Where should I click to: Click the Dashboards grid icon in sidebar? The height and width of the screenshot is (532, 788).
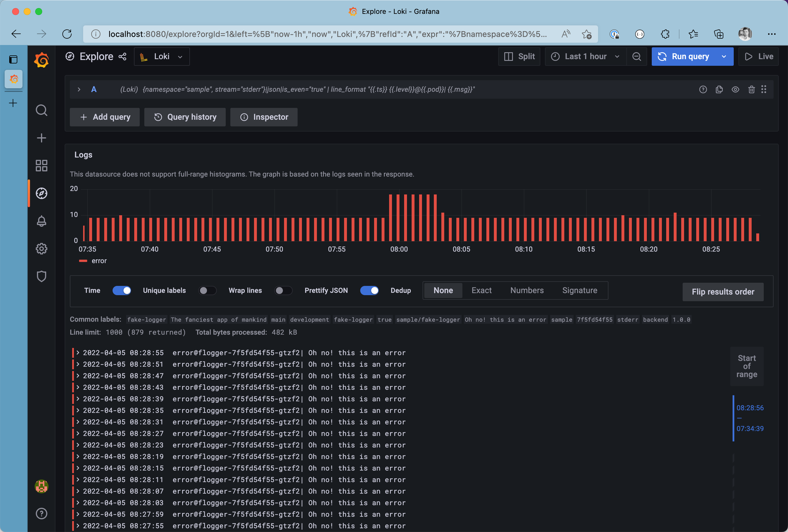41,166
